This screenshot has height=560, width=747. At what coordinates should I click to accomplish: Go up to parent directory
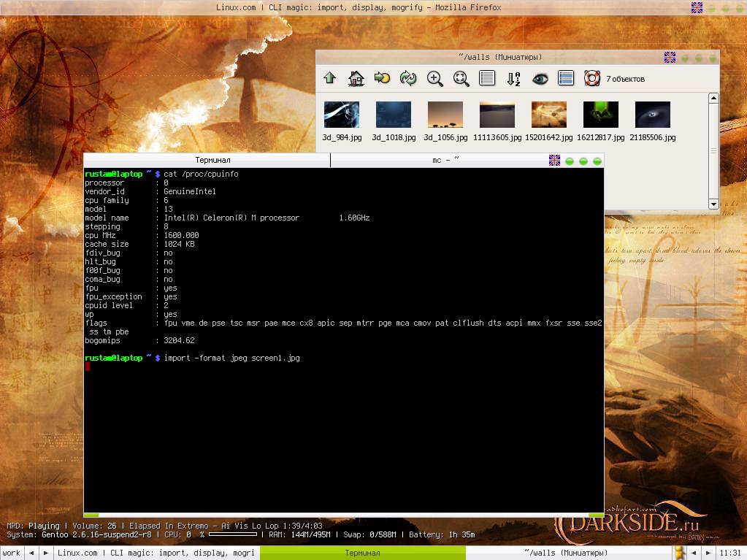[x=329, y=78]
